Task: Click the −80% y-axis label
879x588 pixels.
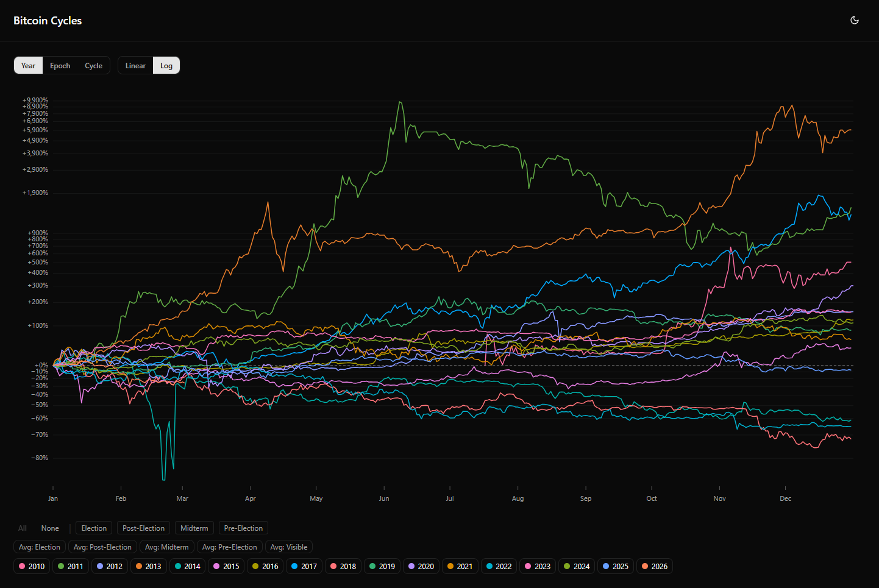Action: coord(40,458)
